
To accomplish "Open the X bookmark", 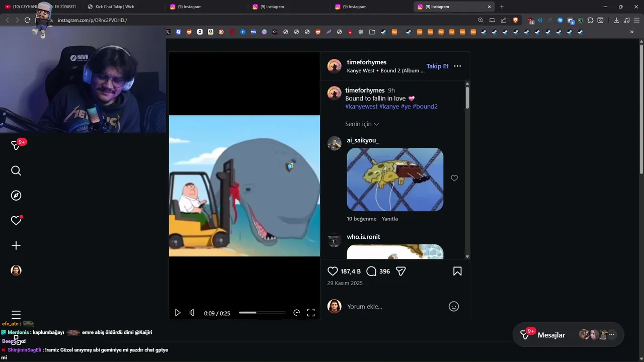I will (168, 32).
